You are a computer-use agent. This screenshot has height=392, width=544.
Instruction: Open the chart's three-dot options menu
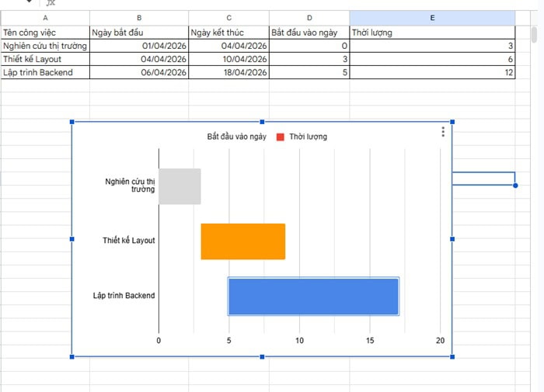443,132
